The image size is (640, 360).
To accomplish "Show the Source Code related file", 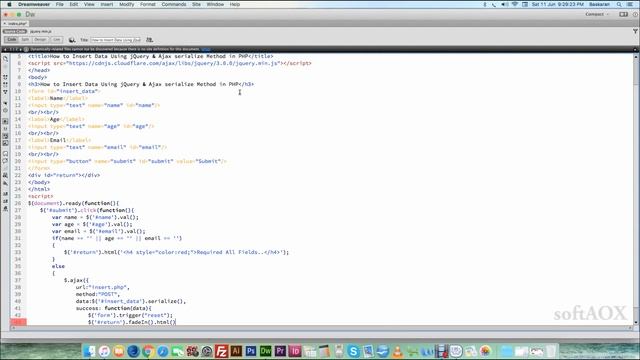I will click(15, 31).
